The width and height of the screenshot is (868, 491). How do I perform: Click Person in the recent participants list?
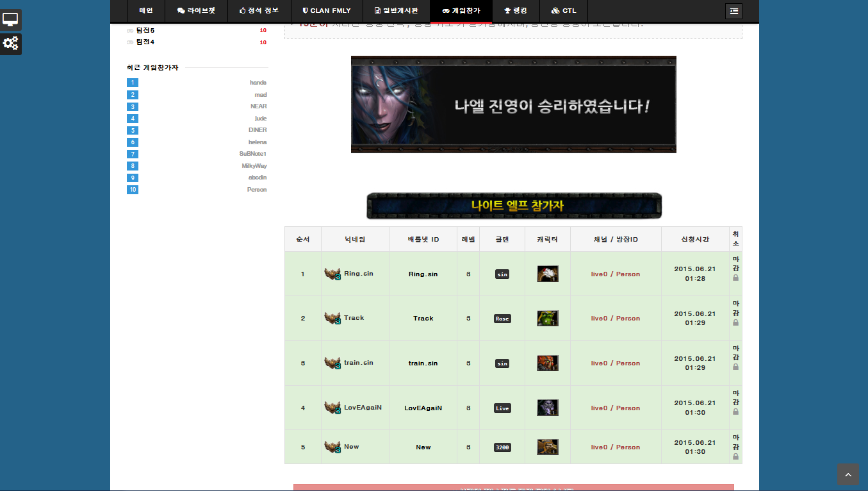257,190
